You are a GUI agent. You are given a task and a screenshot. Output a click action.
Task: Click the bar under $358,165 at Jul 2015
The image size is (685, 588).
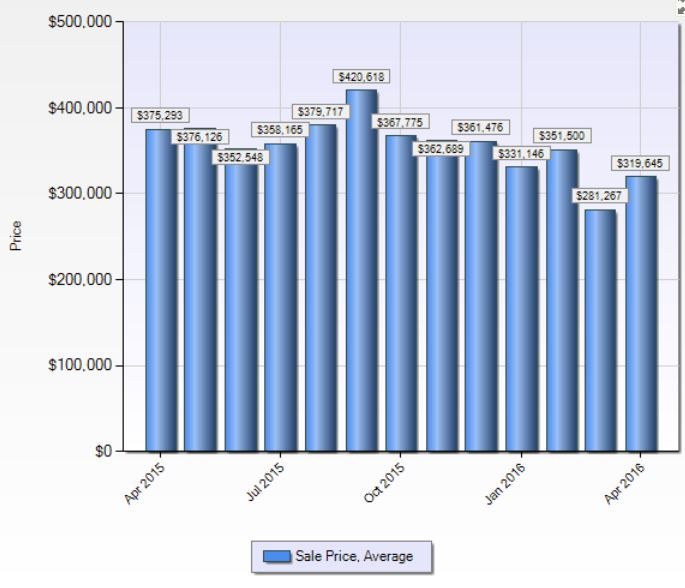(280, 297)
